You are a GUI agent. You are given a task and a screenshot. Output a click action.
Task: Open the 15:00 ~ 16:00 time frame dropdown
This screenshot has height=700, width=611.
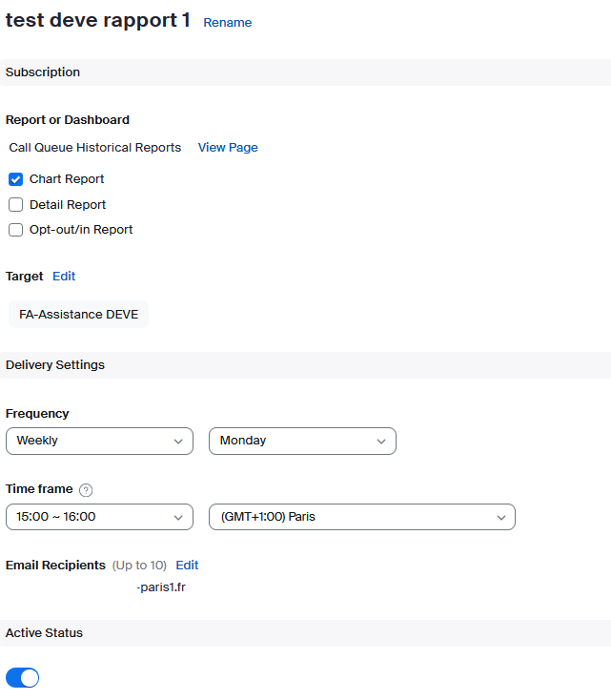click(x=99, y=517)
